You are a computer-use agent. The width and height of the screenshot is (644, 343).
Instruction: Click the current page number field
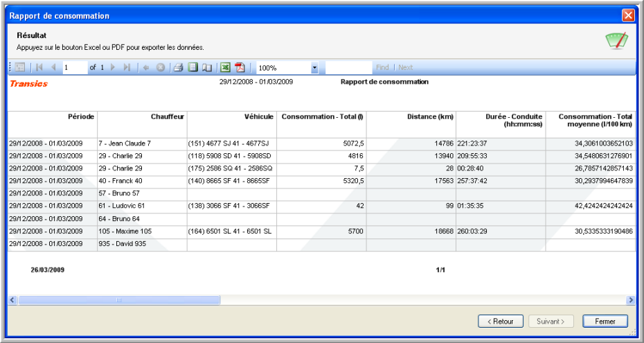74,68
